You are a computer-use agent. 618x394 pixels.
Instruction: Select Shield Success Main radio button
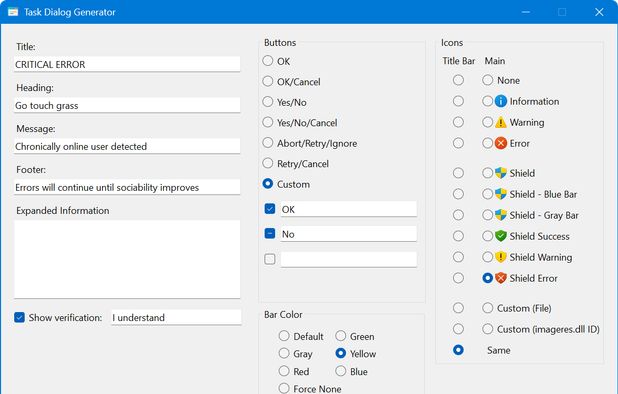[x=488, y=236]
